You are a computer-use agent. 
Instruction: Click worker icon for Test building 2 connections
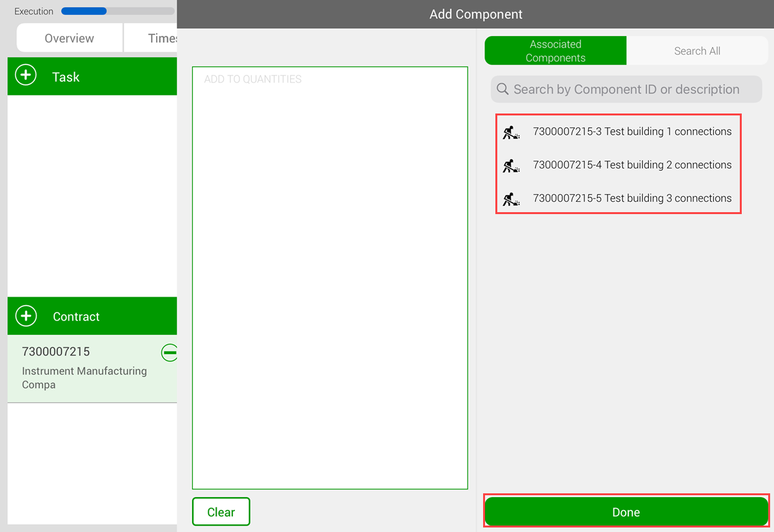tap(511, 166)
